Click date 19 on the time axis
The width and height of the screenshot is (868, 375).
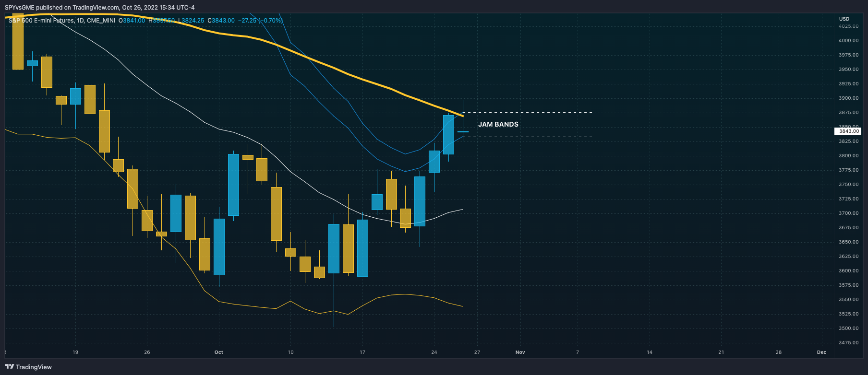tap(75, 352)
